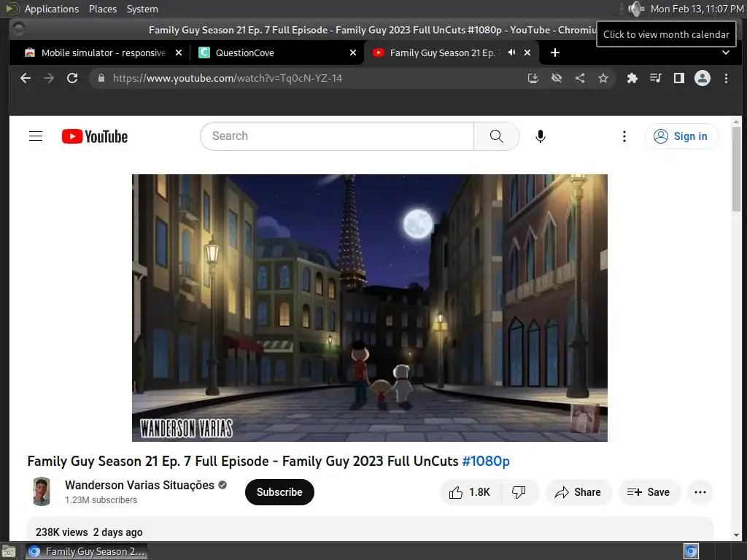Click the video player to pause
747x560 pixels.
coord(370,308)
